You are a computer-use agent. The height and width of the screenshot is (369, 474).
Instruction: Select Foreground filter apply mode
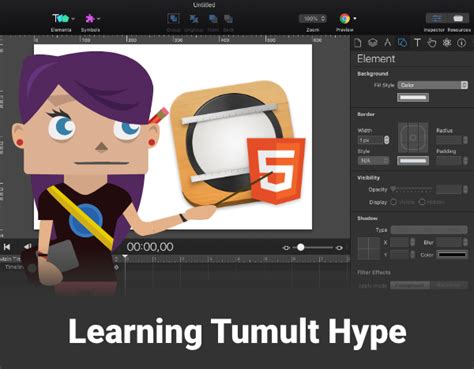[x=410, y=285]
